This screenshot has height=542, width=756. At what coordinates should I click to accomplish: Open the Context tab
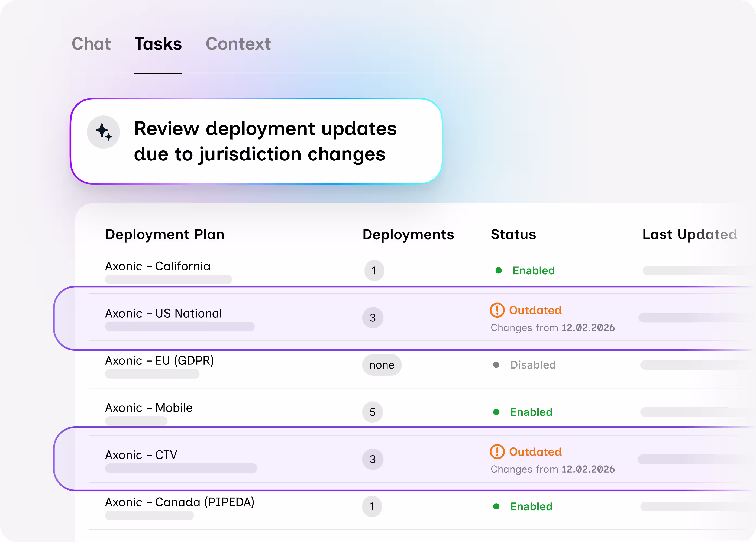238,44
